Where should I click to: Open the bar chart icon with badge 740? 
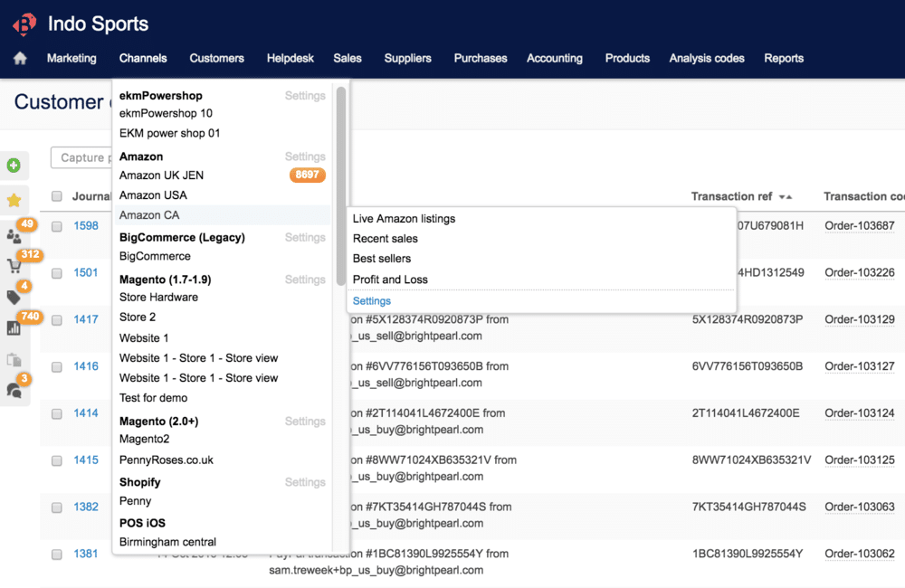tap(14, 328)
